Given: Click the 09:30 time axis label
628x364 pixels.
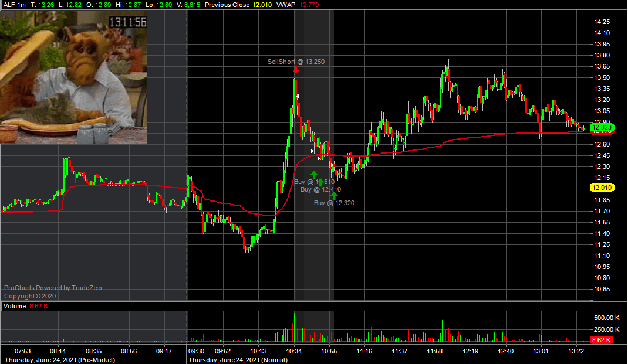Looking at the screenshot, I should pyautogui.click(x=196, y=351).
